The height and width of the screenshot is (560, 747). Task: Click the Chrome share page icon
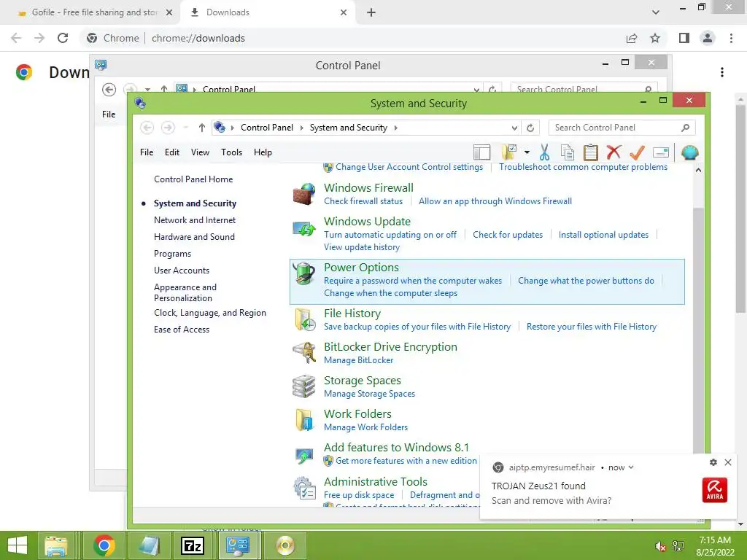click(632, 38)
